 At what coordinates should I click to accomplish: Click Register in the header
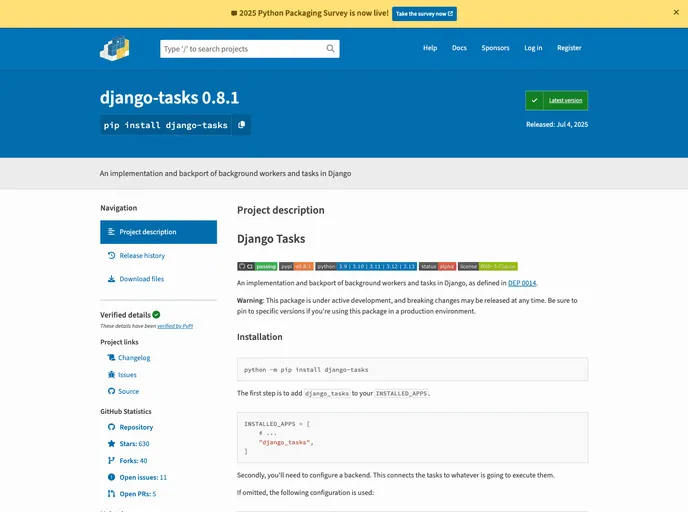(x=569, y=48)
